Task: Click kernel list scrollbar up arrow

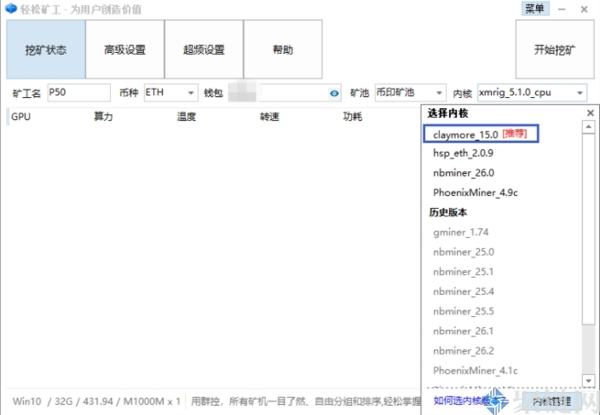Action: pyautogui.click(x=589, y=127)
